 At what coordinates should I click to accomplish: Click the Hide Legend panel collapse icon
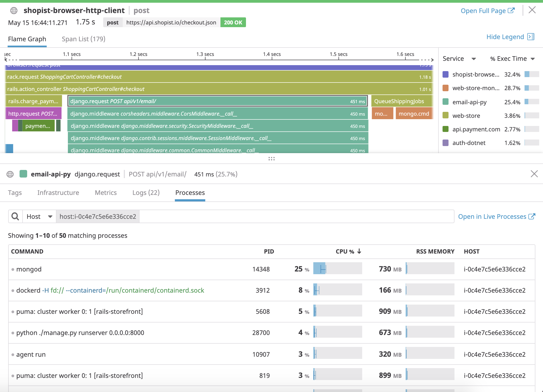click(x=531, y=37)
